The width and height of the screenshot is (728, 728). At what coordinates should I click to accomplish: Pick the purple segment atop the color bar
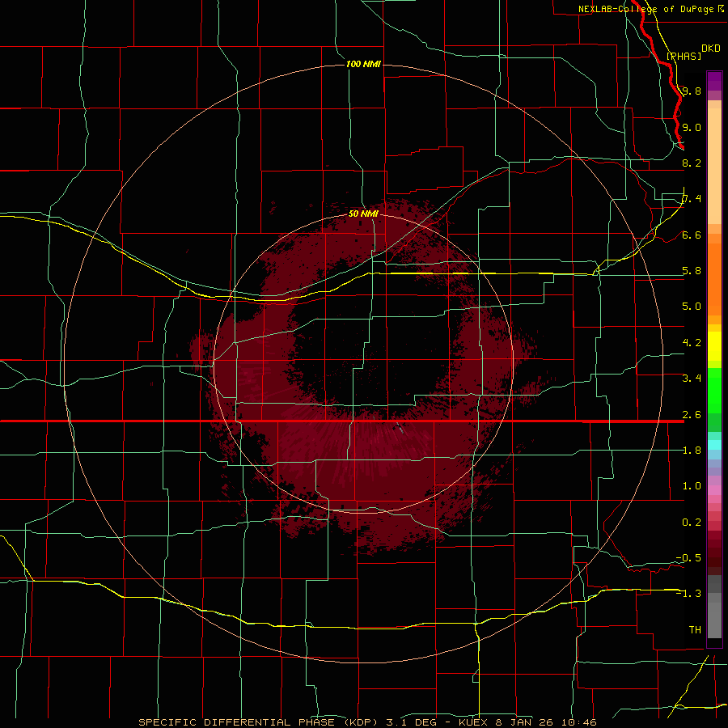coord(714,81)
